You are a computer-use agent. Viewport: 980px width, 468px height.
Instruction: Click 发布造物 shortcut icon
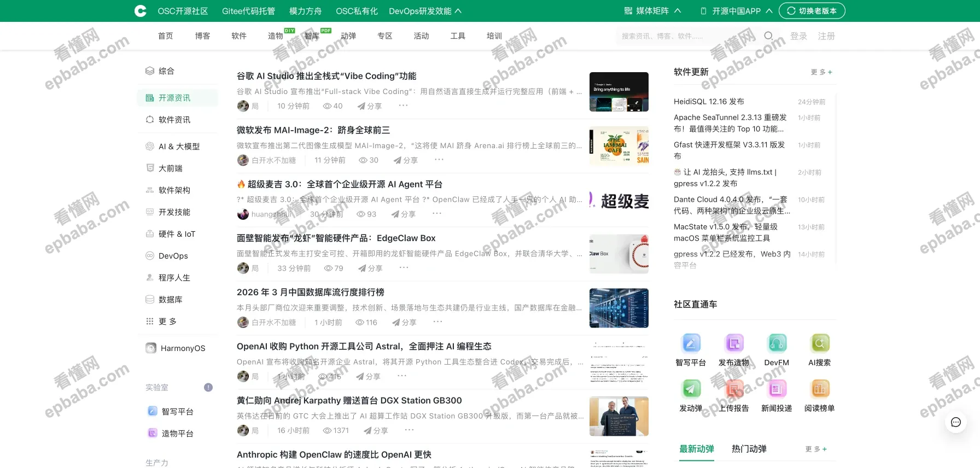pyautogui.click(x=734, y=343)
